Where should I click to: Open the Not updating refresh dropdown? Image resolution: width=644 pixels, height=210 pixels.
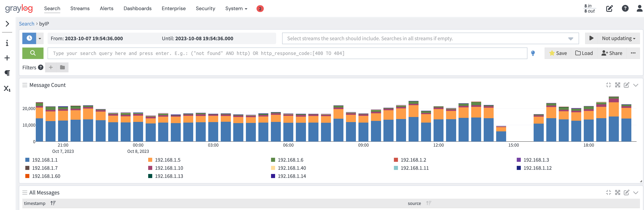click(x=619, y=38)
